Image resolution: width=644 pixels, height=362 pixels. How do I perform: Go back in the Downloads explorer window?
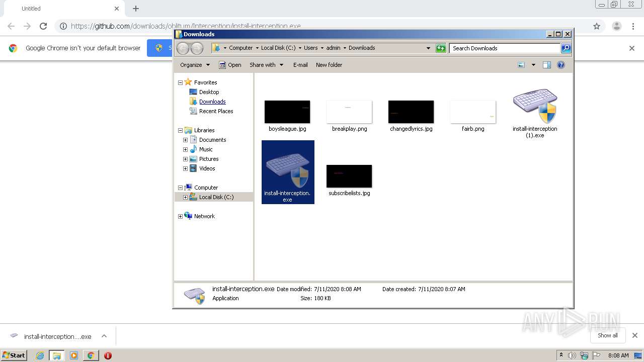(183, 48)
